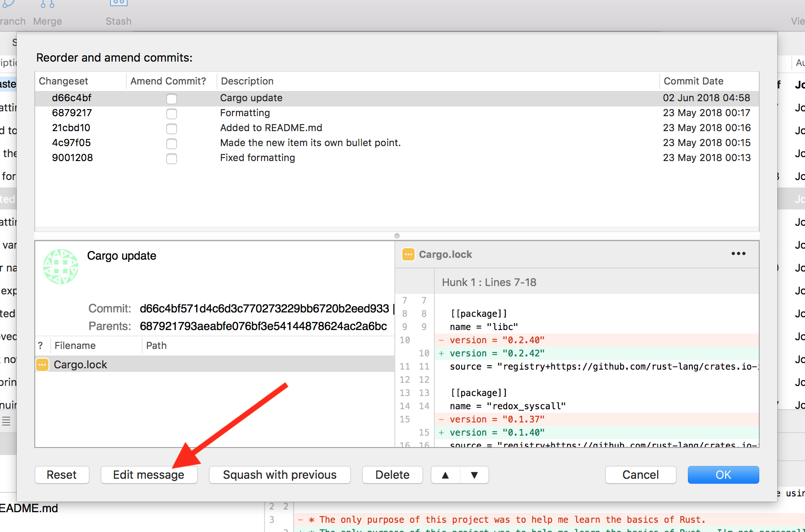805x532 pixels.
Task: Click the Cargo.lock icon in the diff panel header
Action: click(x=408, y=254)
